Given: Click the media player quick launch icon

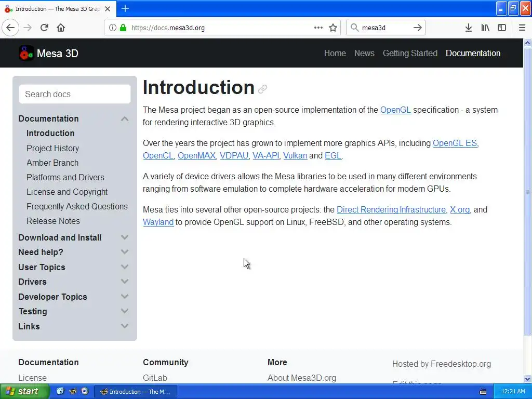Looking at the screenshot, I should 85,392.
